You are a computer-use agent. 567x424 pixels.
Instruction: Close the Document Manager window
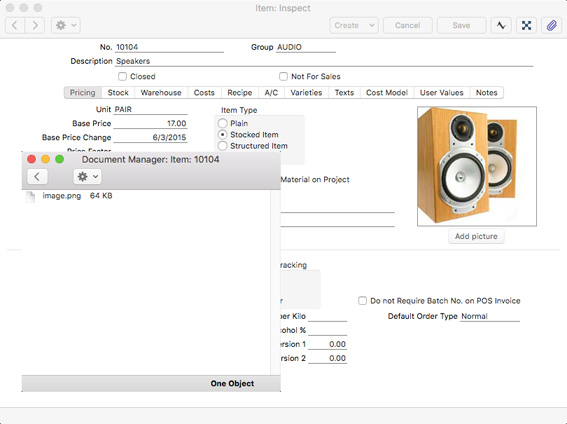coord(31,159)
